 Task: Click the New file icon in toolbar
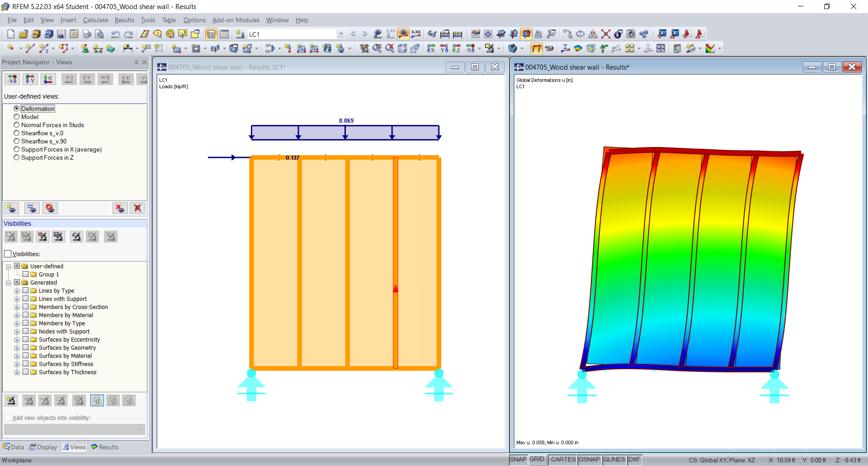(11, 34)
